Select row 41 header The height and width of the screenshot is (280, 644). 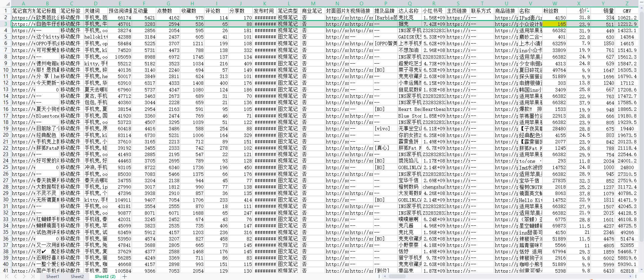[x=5, y=270]
